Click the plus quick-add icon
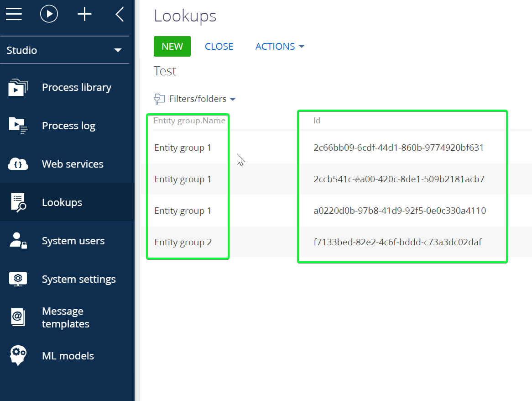This screenshot has height=401, width=532. pos(84,14)
